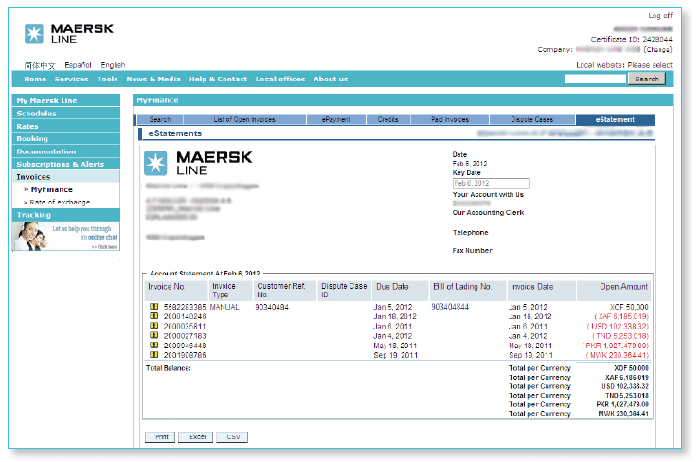Select the eStatement tab
This screenshot has width=700, height=462.
pos(615,120)
